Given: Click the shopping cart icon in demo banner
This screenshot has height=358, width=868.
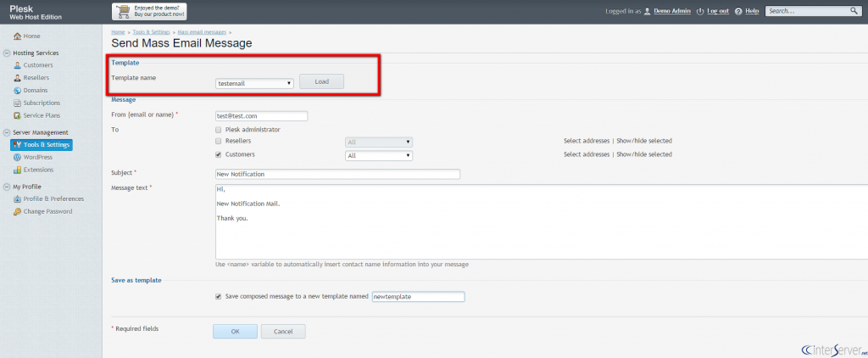Looking at the screenshot, I should click(x=123, y=11).
